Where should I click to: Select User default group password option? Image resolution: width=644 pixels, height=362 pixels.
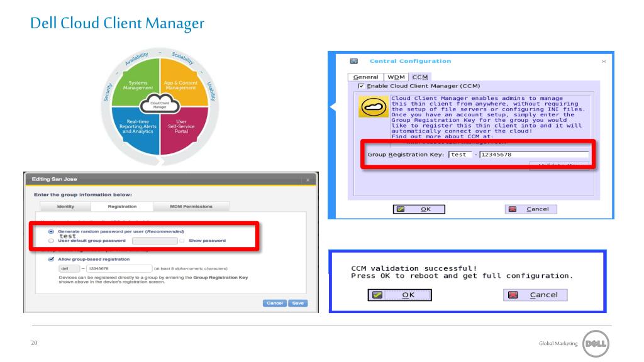point(51,241)
